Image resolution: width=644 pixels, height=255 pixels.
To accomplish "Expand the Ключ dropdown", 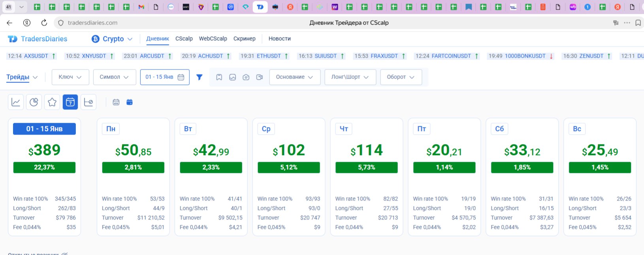I will pos(70,77).
